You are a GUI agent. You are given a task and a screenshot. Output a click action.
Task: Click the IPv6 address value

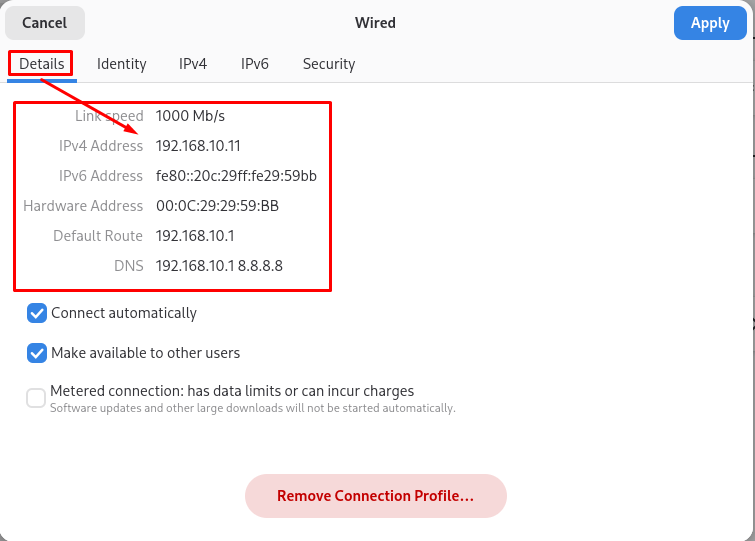pyautogui.click(x=236, y=176)
